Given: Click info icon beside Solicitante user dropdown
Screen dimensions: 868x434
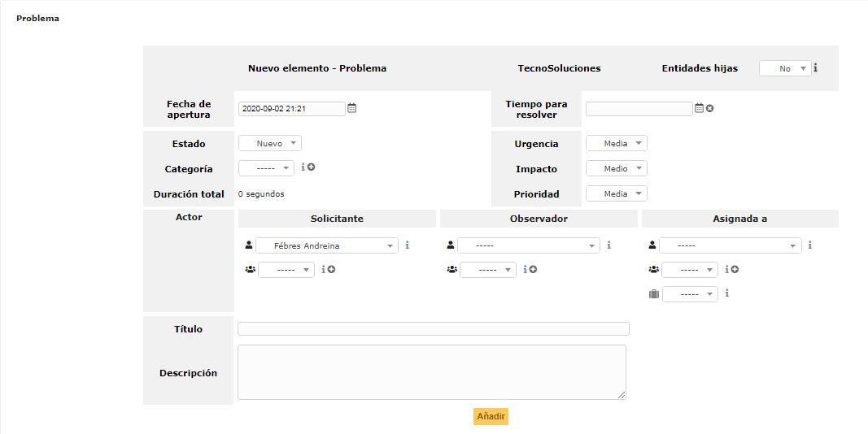Looking at the screenshot, I should click(x=407, y=245).
